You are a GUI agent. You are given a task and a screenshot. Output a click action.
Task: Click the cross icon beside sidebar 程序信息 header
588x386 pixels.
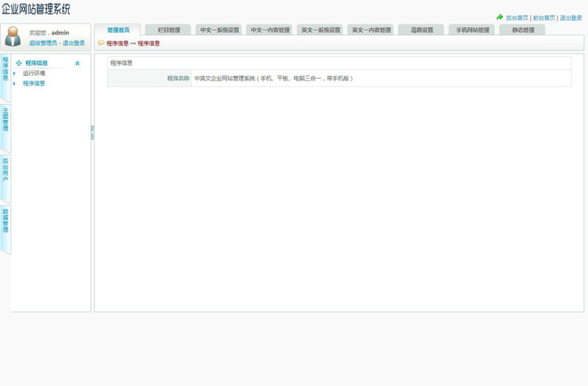click(x=19, y=63)
